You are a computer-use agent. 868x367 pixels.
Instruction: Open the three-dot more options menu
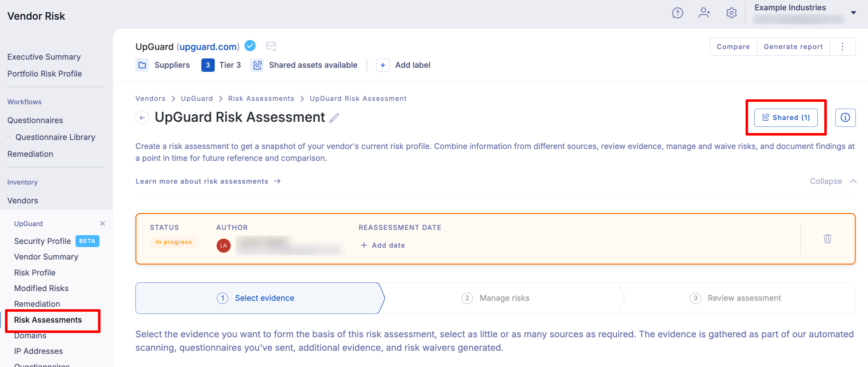pos(842,47)
